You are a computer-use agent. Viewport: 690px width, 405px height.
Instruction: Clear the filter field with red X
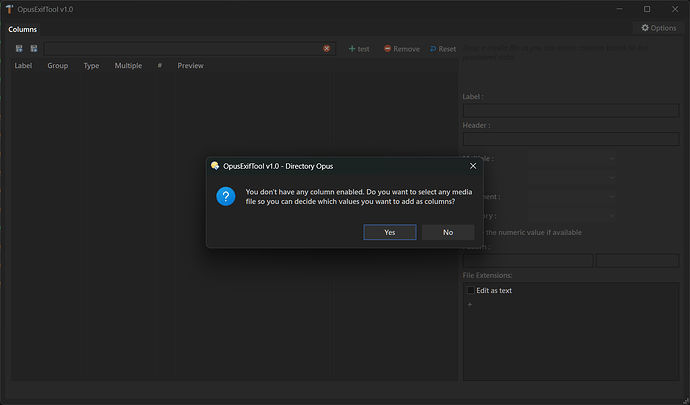tap(327, 48)
